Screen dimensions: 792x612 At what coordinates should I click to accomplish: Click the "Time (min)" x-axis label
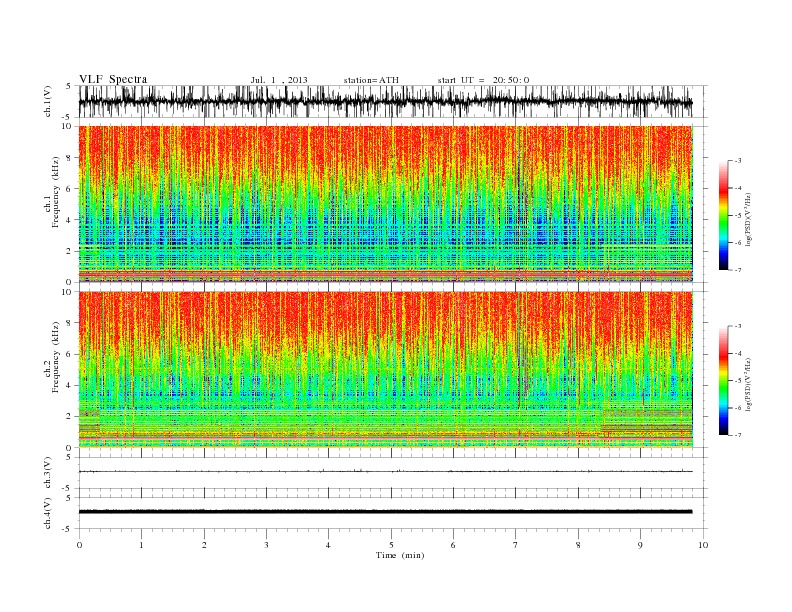(x=400, y=555)
